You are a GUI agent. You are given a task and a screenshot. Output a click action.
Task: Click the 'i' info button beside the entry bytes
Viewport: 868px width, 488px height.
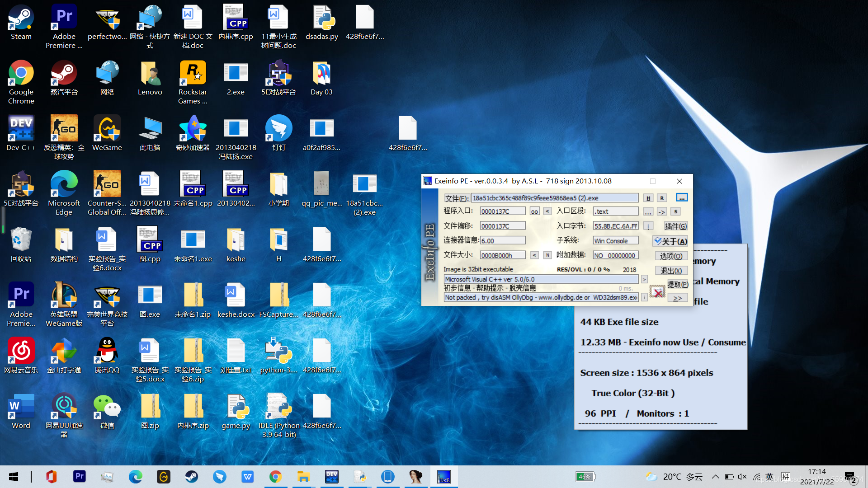pos(648,226)
